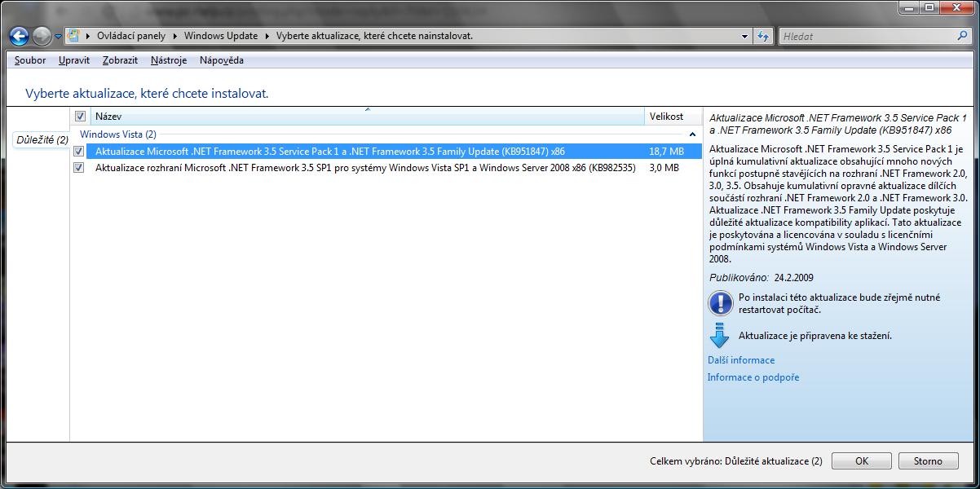980x489 pixels.
Task: Sort by the Velikost column header
Action: coord(673,117)
